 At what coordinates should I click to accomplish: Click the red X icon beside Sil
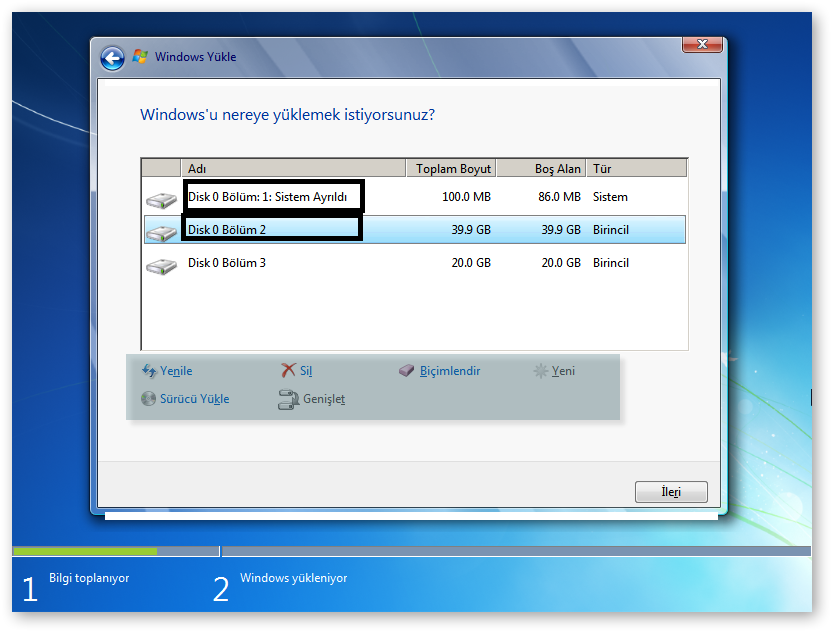pyautogui.click(x=288, y=370)
